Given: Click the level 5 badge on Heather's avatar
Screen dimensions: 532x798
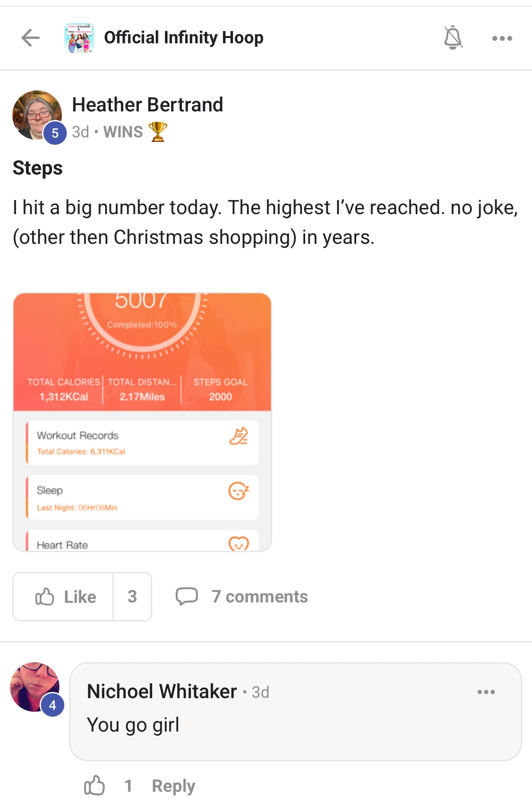Looking at the screenshot, I should pyautogui.click(x=55, y=133).
